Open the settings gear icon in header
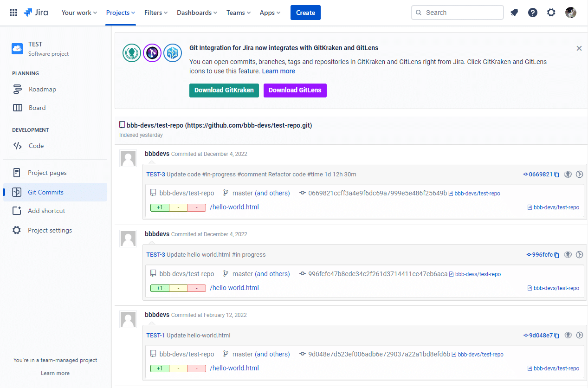 click(551, 13)
